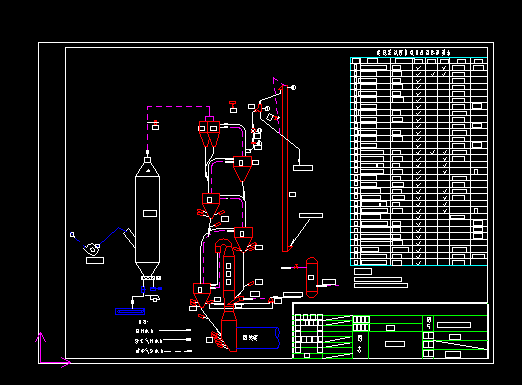
Task: Click the small circle atop the red elevator
Action: (x=293, y=88)
